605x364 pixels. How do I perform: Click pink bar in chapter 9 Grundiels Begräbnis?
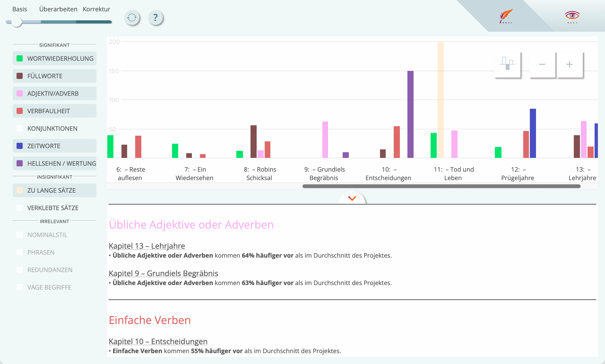pyautogui.click(x=325, y=139)
